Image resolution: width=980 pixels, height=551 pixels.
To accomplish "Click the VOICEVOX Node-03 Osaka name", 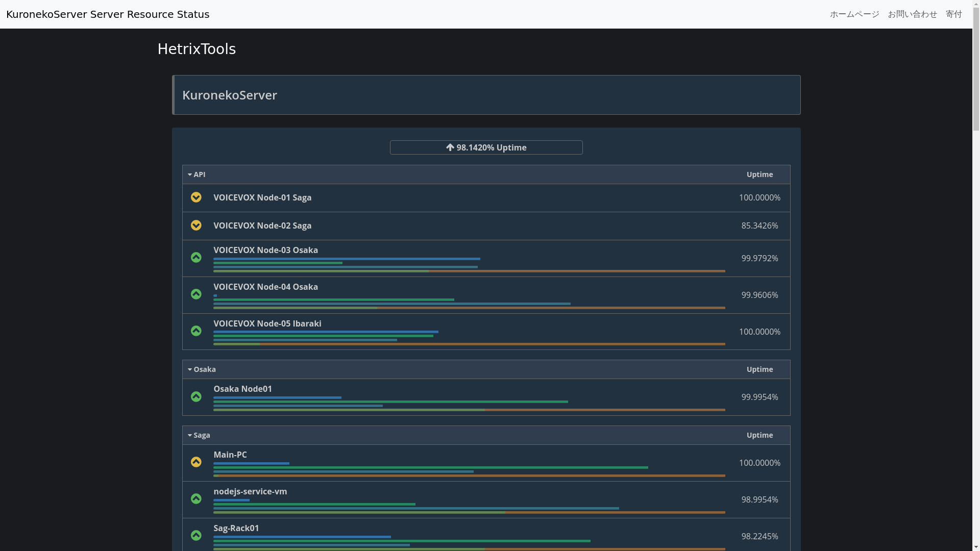I will click(265, 250).
